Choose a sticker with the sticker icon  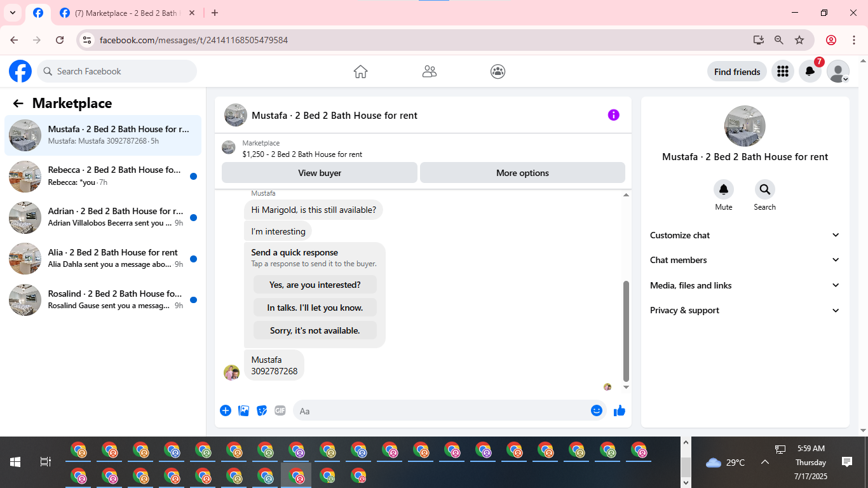pos(262,410)
